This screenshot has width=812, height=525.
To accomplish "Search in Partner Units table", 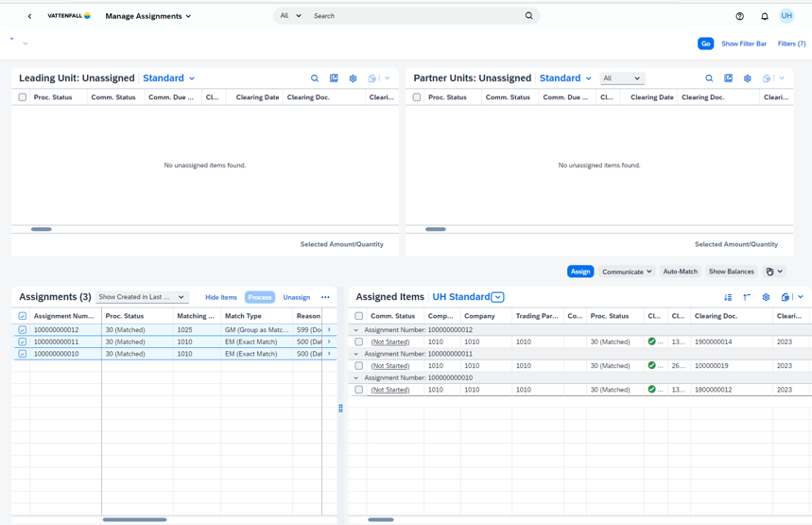I will [709, 79].
